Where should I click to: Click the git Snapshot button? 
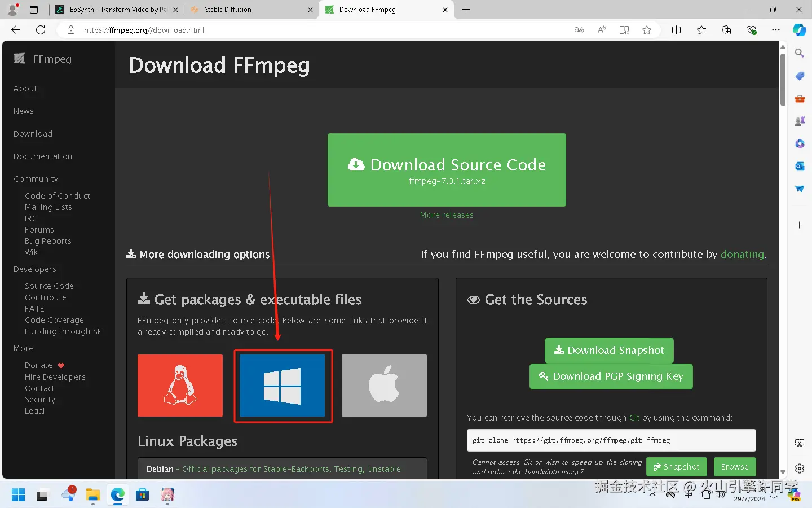(x=677, y=467)
